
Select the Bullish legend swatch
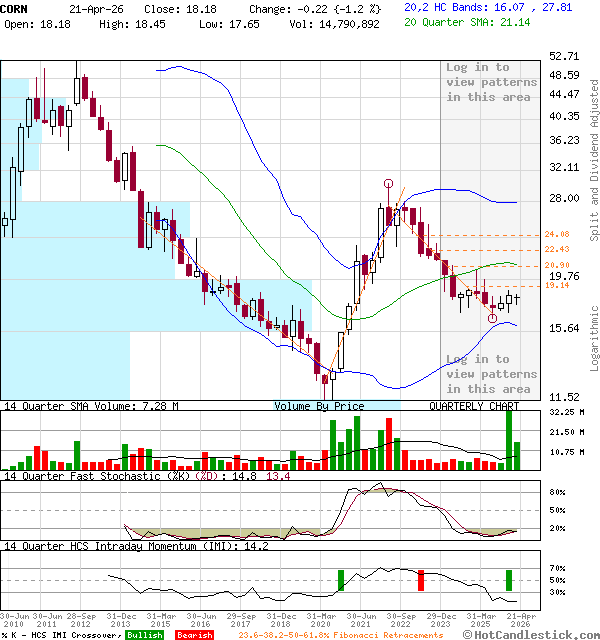pos(144,635)
